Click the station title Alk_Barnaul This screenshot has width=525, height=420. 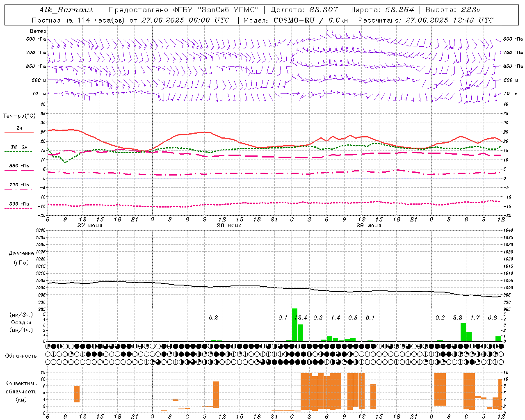click(x=66, y=10)
